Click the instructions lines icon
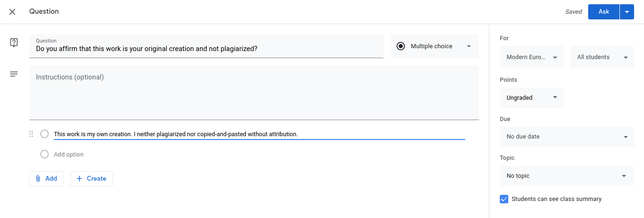Screen dimensions: 644x218 coord(14,74)
